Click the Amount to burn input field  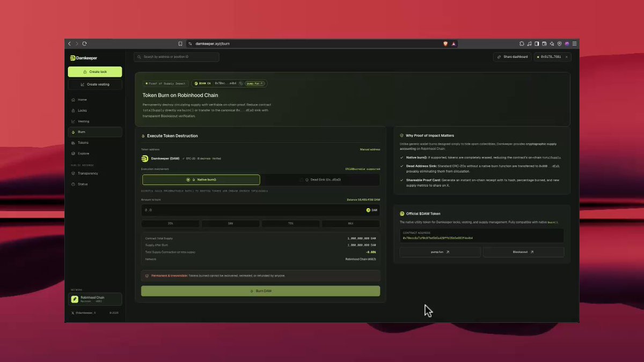tap(261, 210)
